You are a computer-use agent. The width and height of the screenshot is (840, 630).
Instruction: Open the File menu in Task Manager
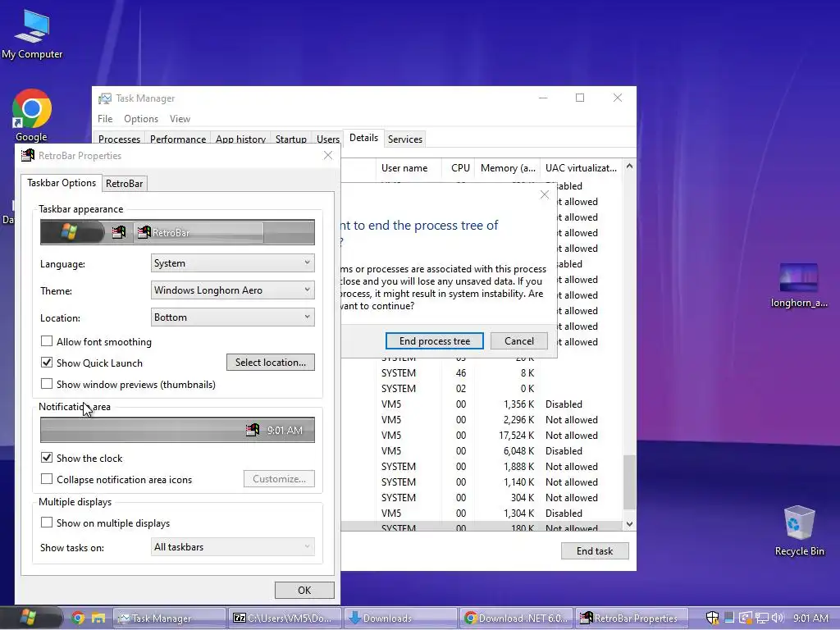pyautogui.click(x=105, y=119)
